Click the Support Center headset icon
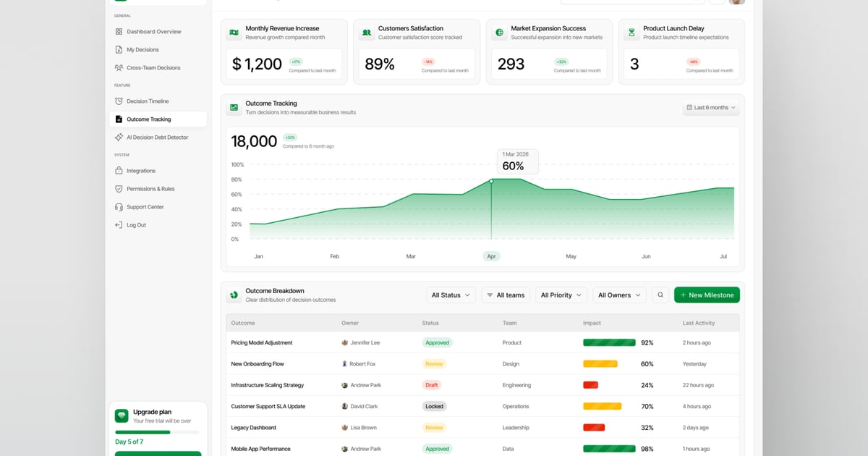This screenshot has height=456, width=868. (119, 207)
